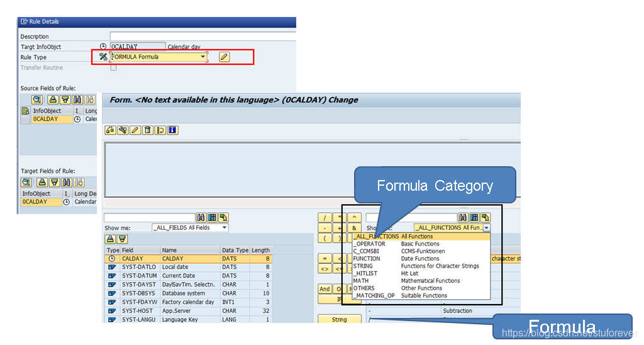Screen dimensions: 644x345
Task: Click the division / operator button
Action: pos(325,218)
